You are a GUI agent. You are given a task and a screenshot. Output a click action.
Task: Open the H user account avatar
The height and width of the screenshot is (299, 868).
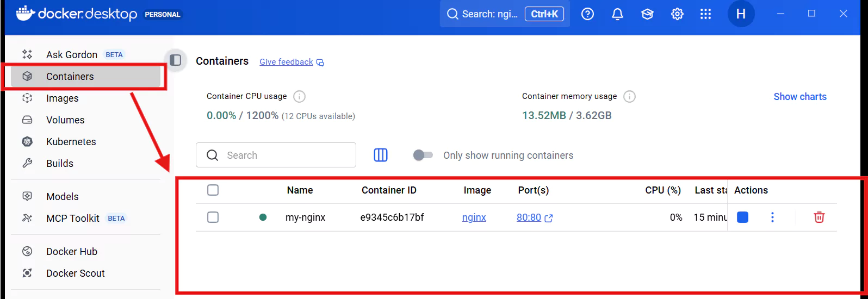(741, 14)
